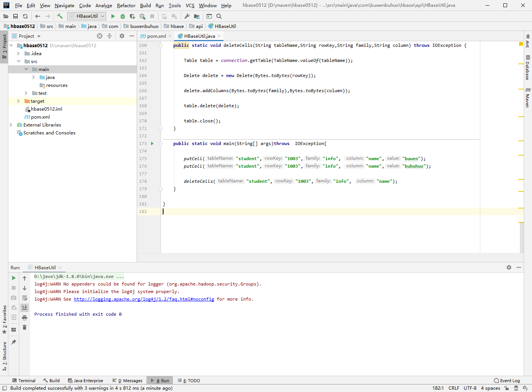
Task: Run HBaseUtil with the green play button
Action: (113, 16)
